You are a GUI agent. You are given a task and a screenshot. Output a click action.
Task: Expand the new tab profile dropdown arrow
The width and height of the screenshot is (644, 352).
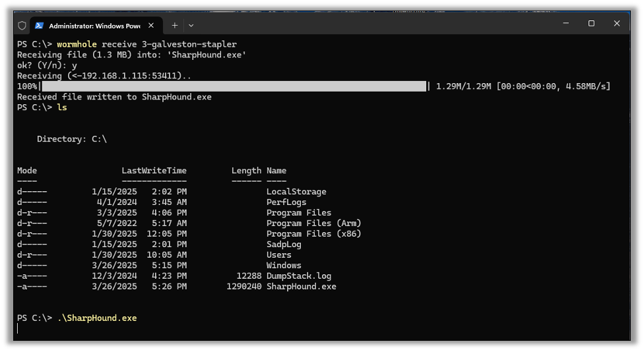click(191, 26)
